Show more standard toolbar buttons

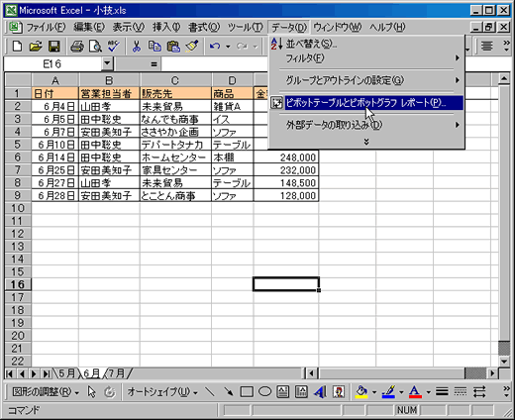pyautogui.click(x=506, y=46)
